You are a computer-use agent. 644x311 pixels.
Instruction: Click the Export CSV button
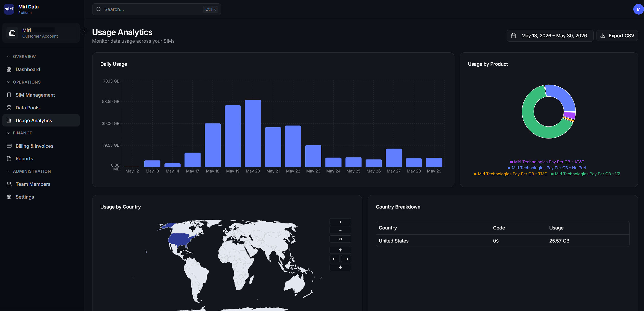(617, 36)
